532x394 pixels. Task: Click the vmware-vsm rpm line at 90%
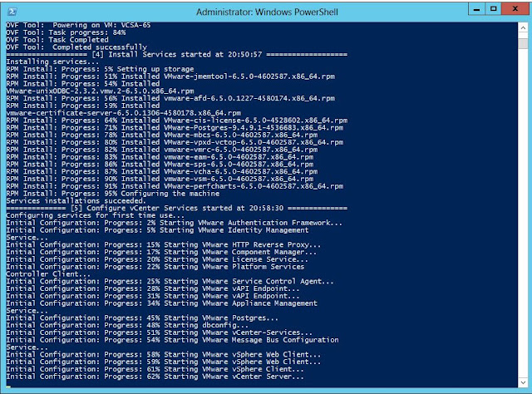click(160, 179)
